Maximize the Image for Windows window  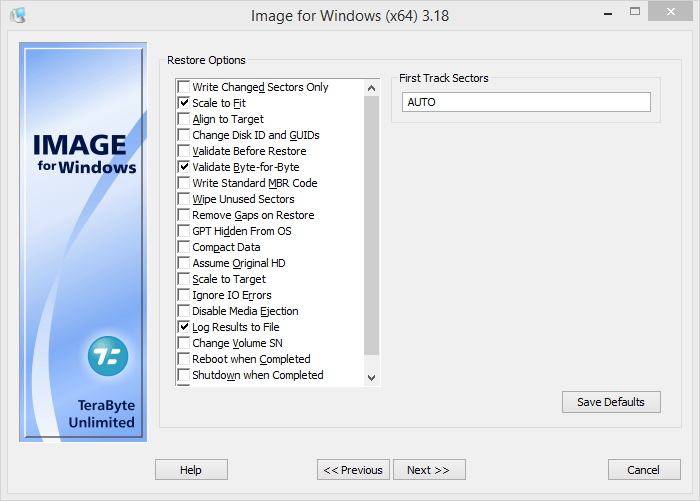pos(635,12)
